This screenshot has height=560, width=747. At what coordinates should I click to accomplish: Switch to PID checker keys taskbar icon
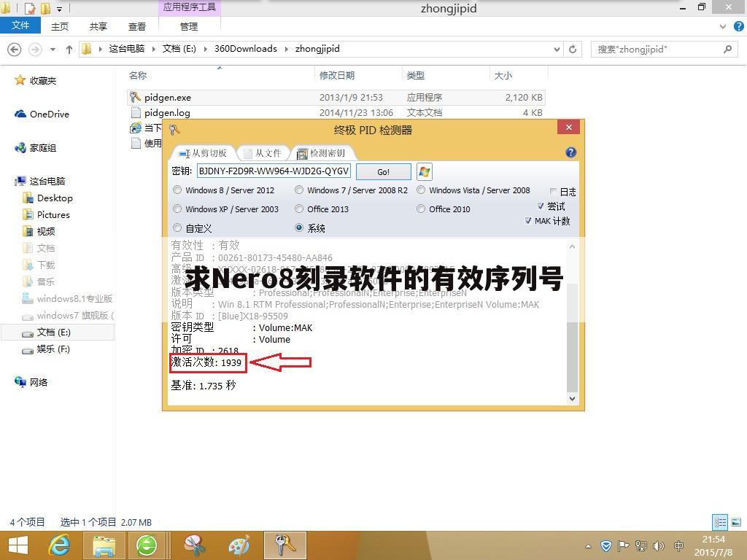285,545
